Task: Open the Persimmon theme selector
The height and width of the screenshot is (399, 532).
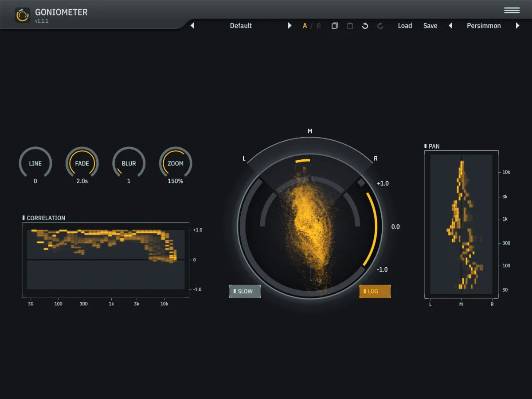Action: coord(484,26)
